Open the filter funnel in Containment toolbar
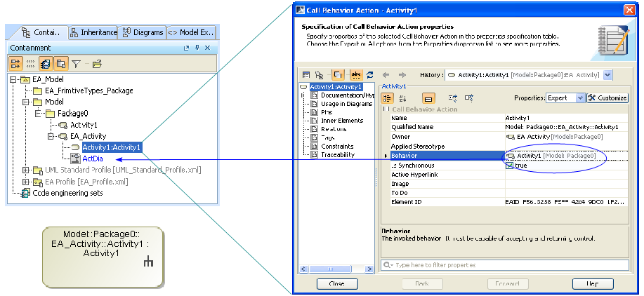This screenshot has height=296, width=644. tap(76, 64)
